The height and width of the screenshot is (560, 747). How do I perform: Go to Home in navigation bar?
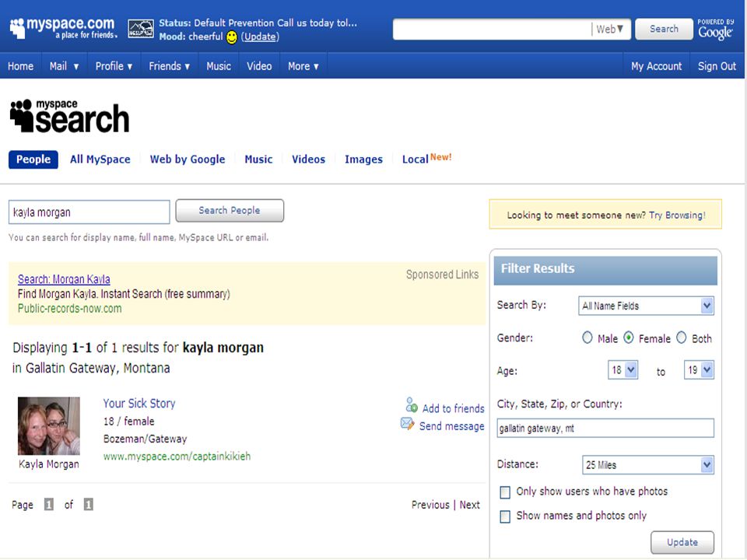pyautogui.click(x=20, y=66)
